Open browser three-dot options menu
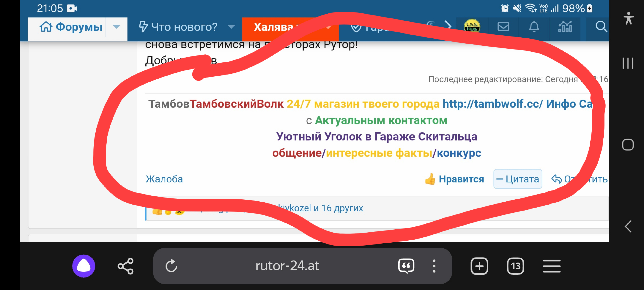644x290 pixels. pos(434,266)
